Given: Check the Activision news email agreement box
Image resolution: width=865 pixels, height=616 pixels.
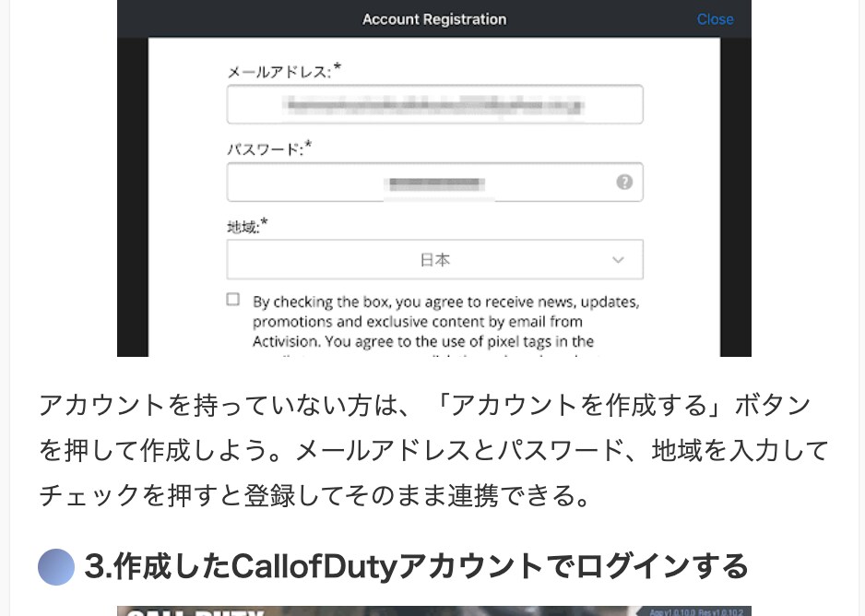Looking at the screenshot, I should pyautogui.click(x=232, y=299).
